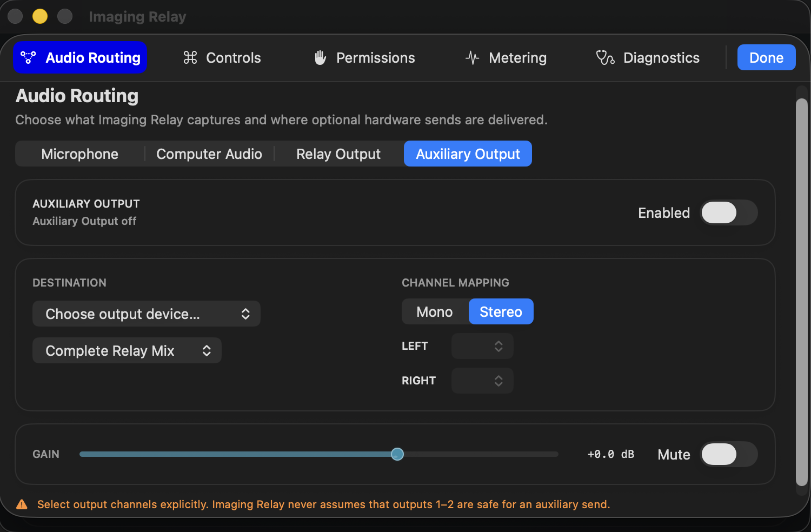Click the yellow minimize window button
Viewport: 811px width, 532px height.
coord(40,16)
